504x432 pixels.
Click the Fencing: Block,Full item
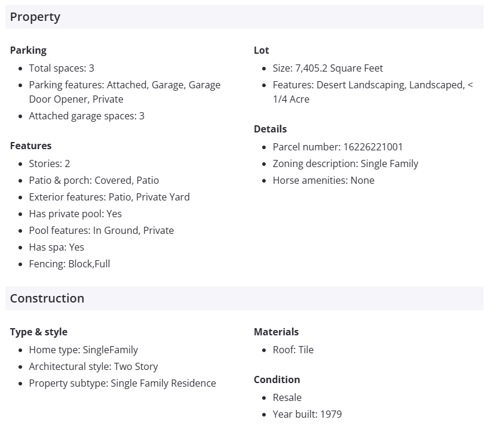69,264
